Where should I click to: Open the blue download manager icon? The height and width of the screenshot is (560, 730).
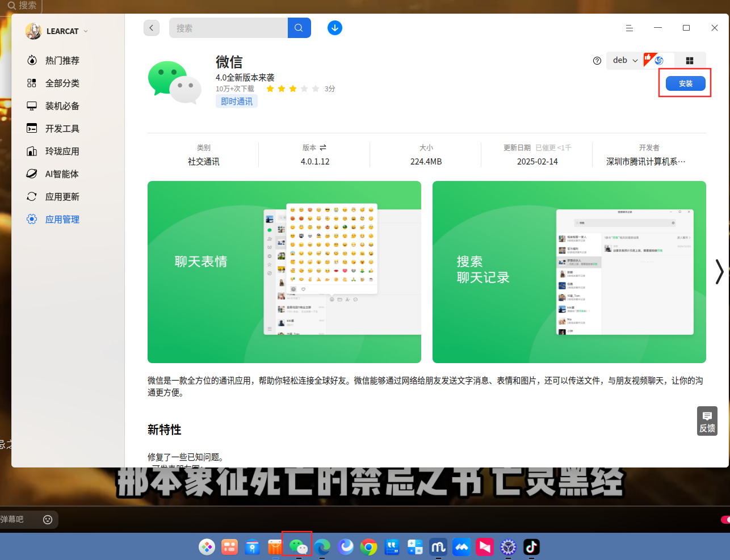[x=335, y=28]
